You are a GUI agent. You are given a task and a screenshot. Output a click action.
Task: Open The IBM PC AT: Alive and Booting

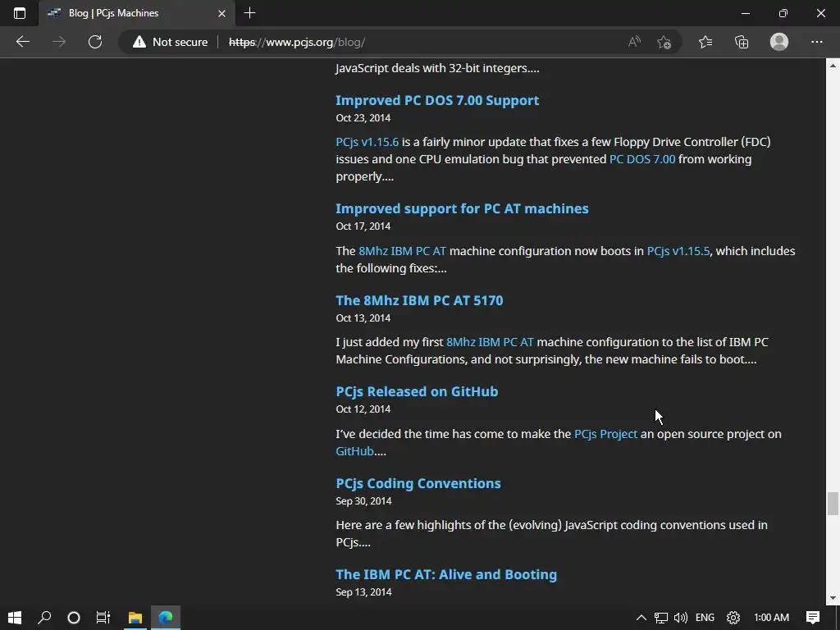click(x=446, y=574)
